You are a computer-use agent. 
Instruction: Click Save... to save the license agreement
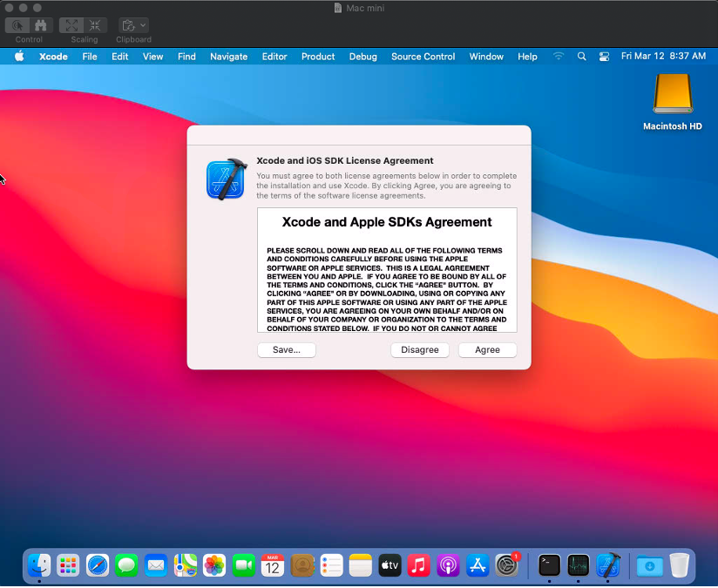point(287,350)
